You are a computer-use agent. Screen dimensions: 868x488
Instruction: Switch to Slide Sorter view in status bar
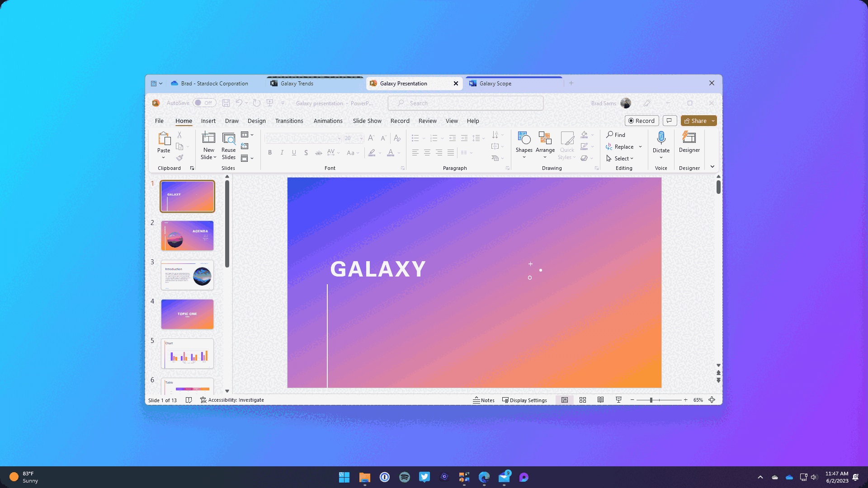pyautogui.click(x=583, y=400)
